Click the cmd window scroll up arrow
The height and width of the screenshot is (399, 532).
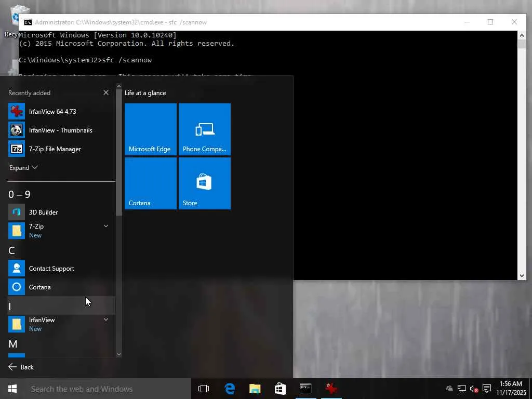pyautogui.click(x=522, y=35)
